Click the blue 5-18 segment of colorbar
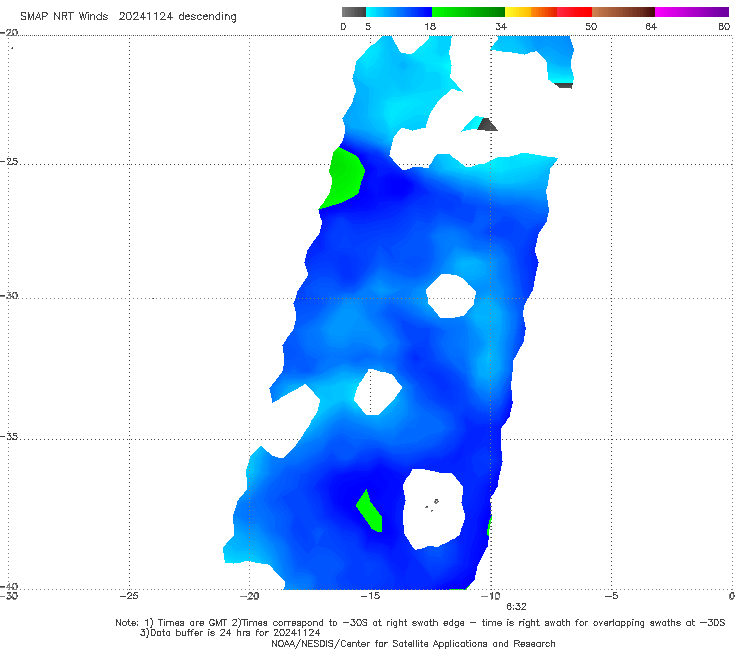740x650 pixels. tap(399, 12)
